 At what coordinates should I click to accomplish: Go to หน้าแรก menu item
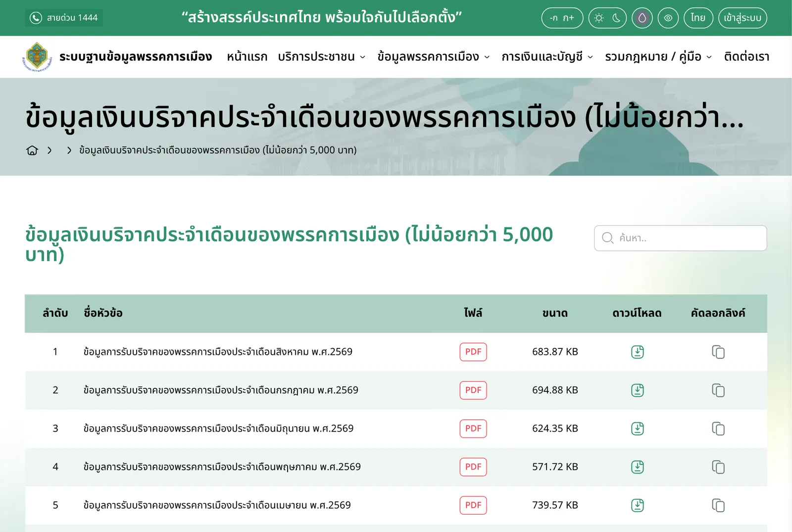click(247, 57)
